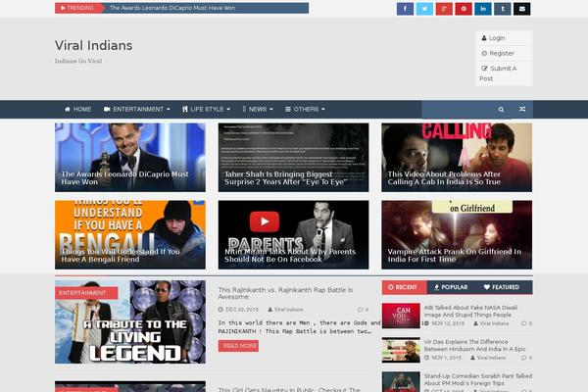Open AIB Talked About Fake NASA Diwali link
Screen dimensions: 588x392
470,311
